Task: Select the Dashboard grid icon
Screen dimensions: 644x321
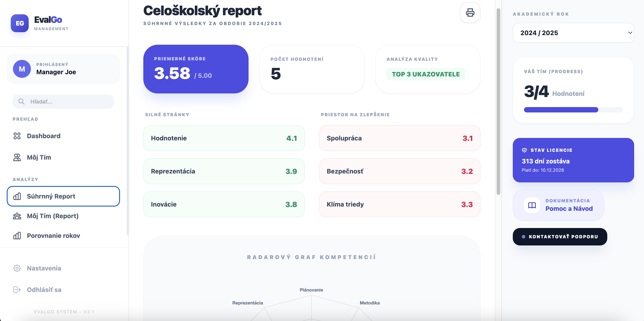Action: 17,136
